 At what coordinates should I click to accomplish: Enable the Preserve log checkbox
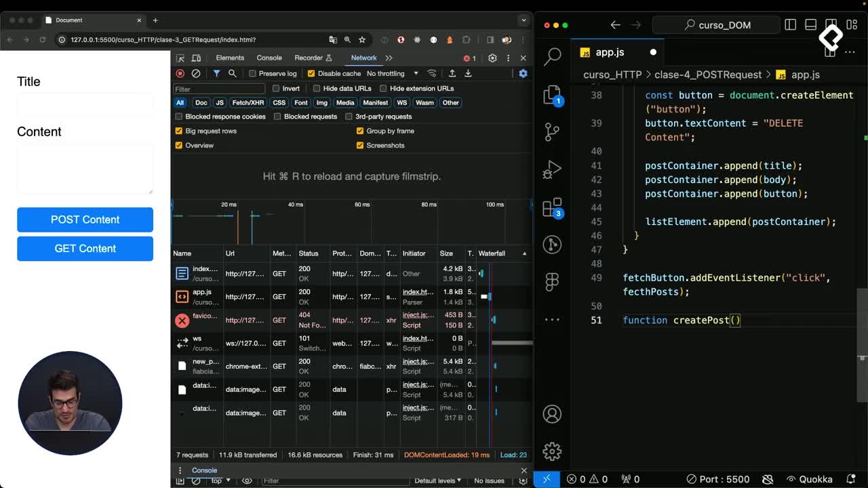pos(252,73)
